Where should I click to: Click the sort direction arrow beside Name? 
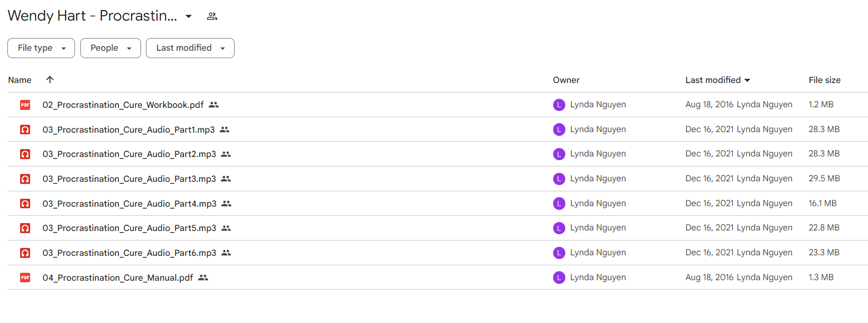pos(50,80)
